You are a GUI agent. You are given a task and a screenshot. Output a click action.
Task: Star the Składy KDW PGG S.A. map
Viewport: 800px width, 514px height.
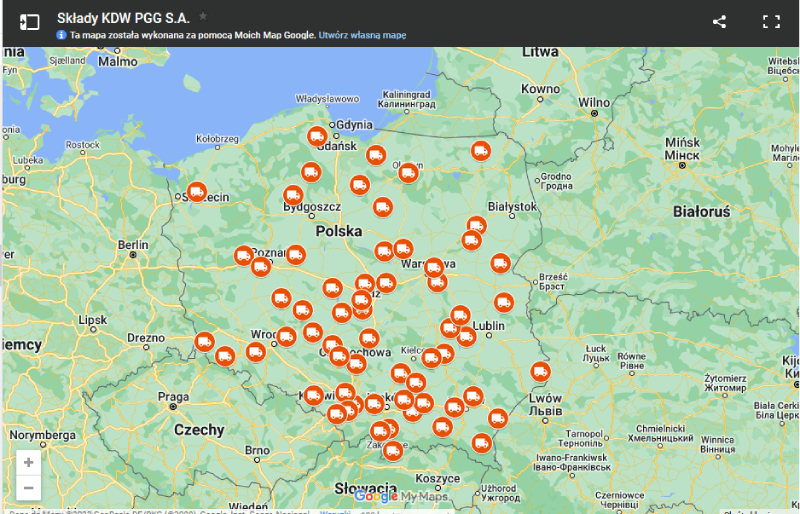[x=203, y=16]
